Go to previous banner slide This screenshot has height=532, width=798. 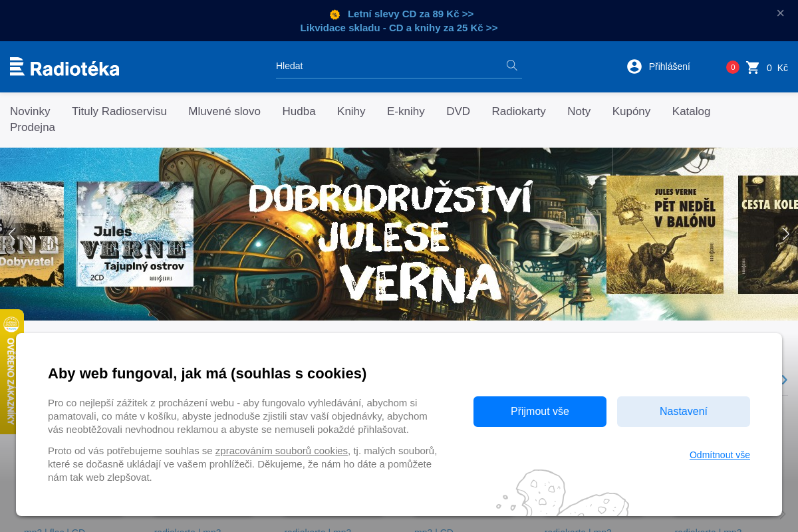click(11, 234)
